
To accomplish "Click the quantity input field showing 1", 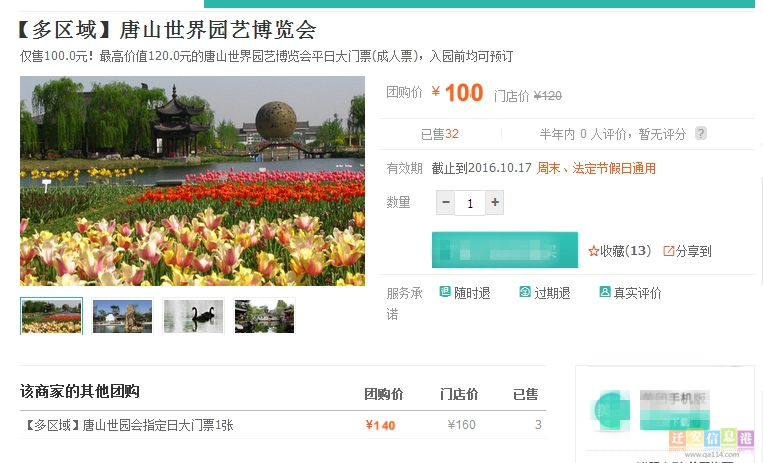I will pyautogui.click(x=470, y=203).
